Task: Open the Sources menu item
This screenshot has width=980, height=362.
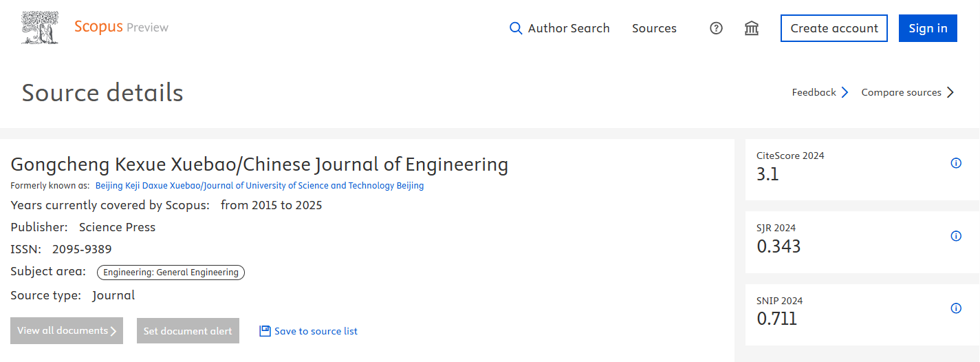Action: [654, 28]
